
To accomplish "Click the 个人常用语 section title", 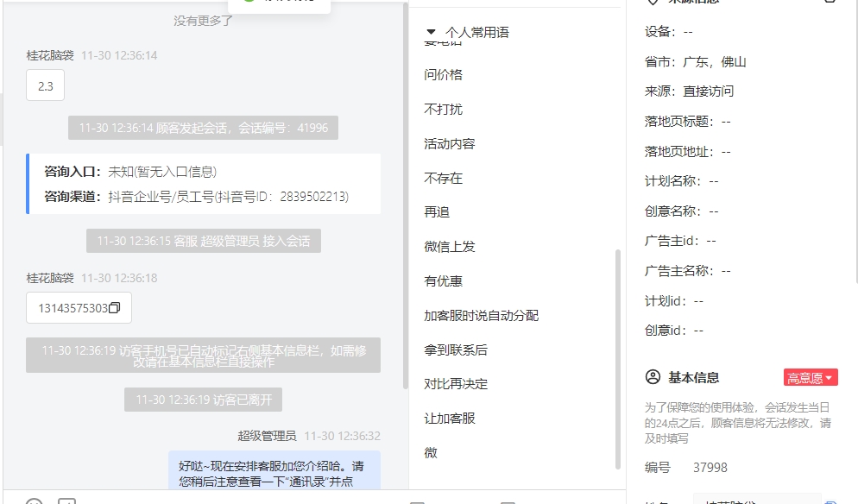I will [x=477, y=32].
